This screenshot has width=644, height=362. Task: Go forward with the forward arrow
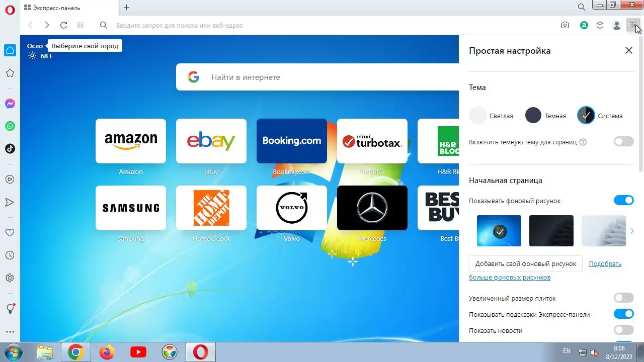(x=47, y=25)
